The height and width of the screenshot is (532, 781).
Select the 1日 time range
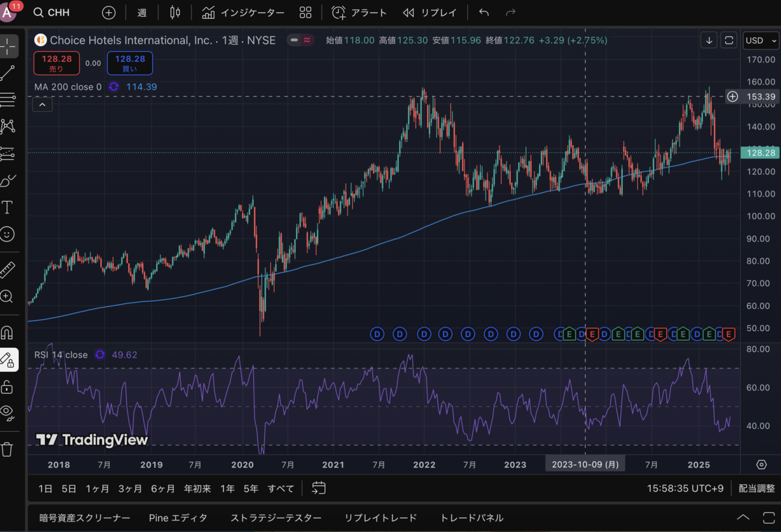pyautogui.click(x=46, y=488)
